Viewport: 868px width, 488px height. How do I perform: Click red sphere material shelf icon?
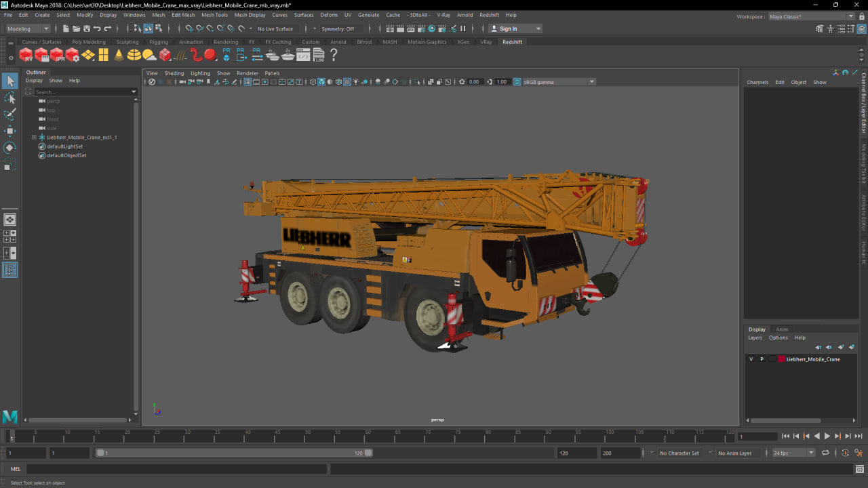(x=210, y=55)
